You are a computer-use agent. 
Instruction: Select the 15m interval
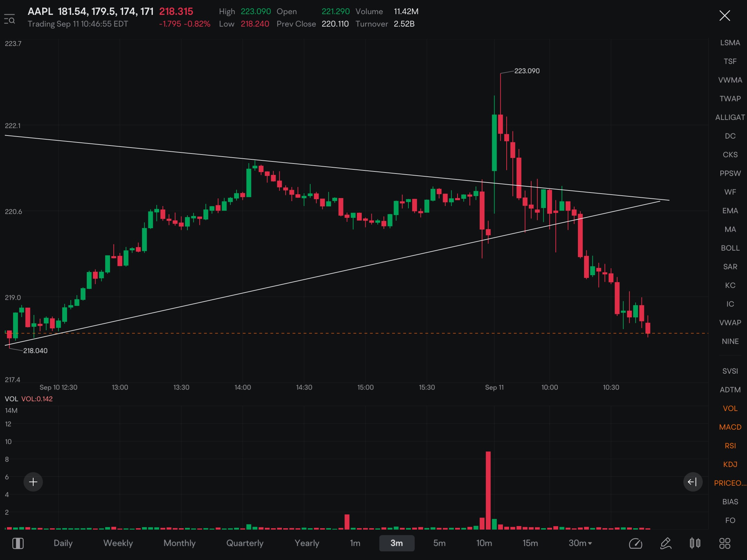tap(530, 543)
